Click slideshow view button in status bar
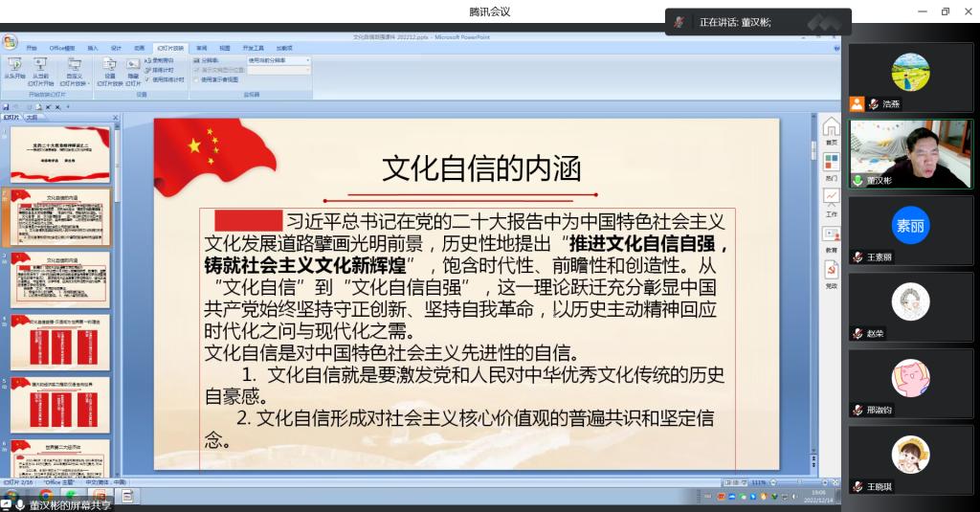 (743, 482)
